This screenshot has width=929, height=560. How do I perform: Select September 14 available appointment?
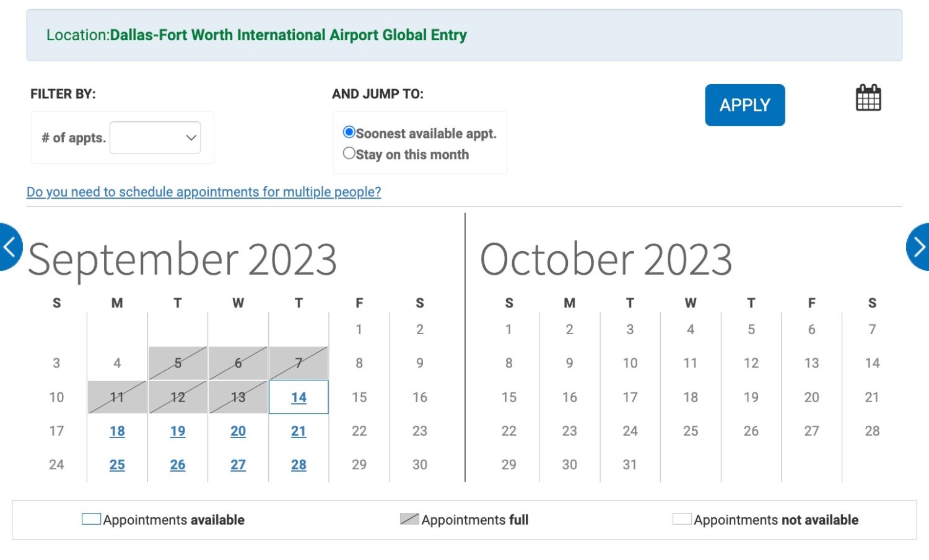(299, 397)
